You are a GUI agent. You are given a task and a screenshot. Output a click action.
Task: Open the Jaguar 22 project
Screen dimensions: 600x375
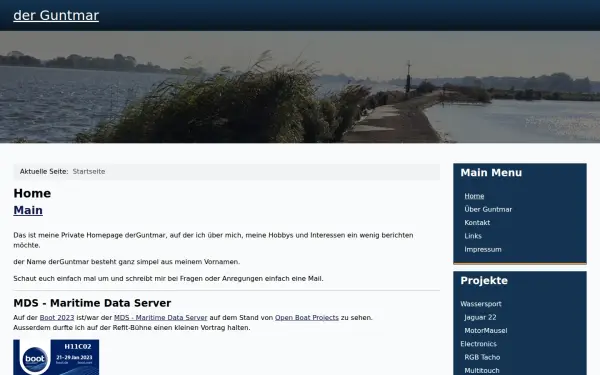click(x=480, y=317)
